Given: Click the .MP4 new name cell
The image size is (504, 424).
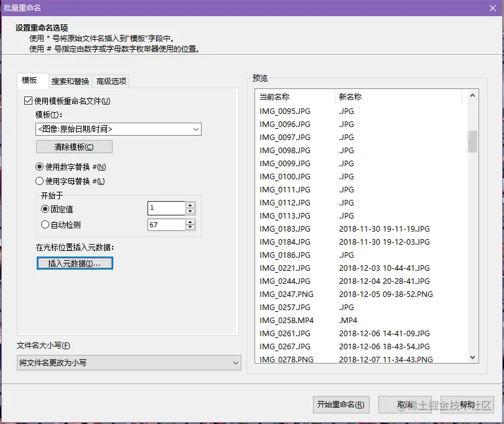Looking at the screenshot, I should 348,321.
